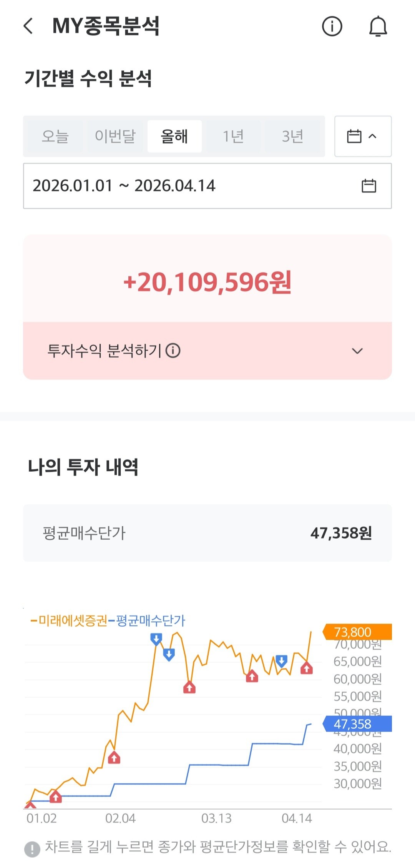The height and width of the screenshot is (868, 415).
Task: Tap red buy marker near 02.04
Action: [x=114, y=758]
